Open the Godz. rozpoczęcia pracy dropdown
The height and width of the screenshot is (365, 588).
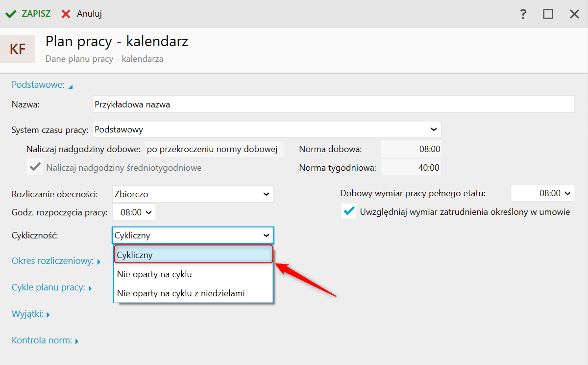point(148,212)
